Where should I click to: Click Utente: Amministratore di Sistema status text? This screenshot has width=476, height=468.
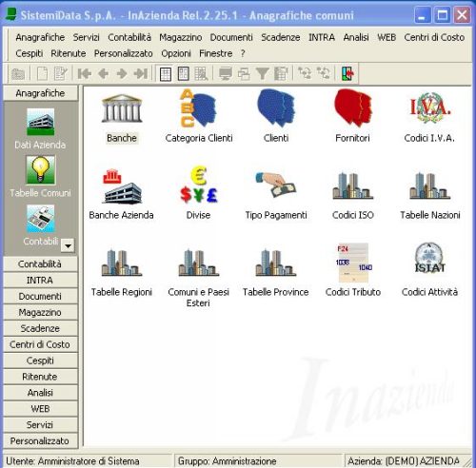72,461
